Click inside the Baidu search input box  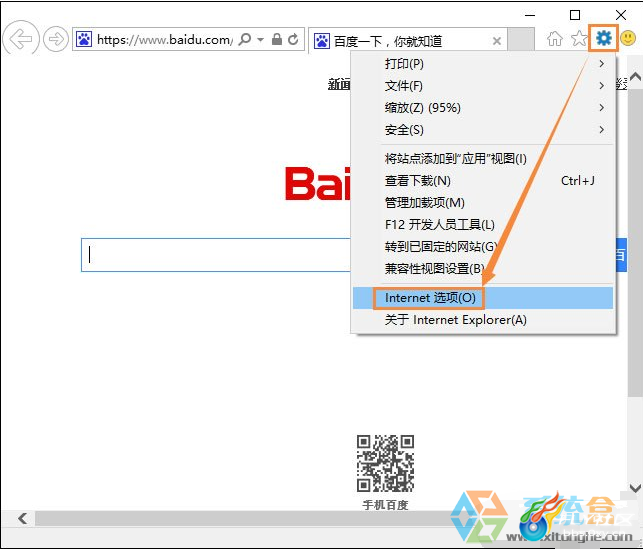click(x=216, y=255)
